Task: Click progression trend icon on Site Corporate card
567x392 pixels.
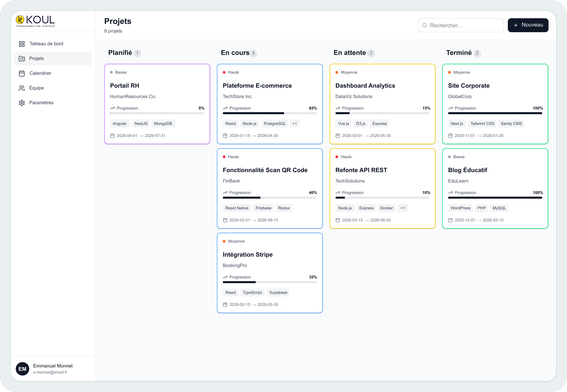Action: pos(450,108)
